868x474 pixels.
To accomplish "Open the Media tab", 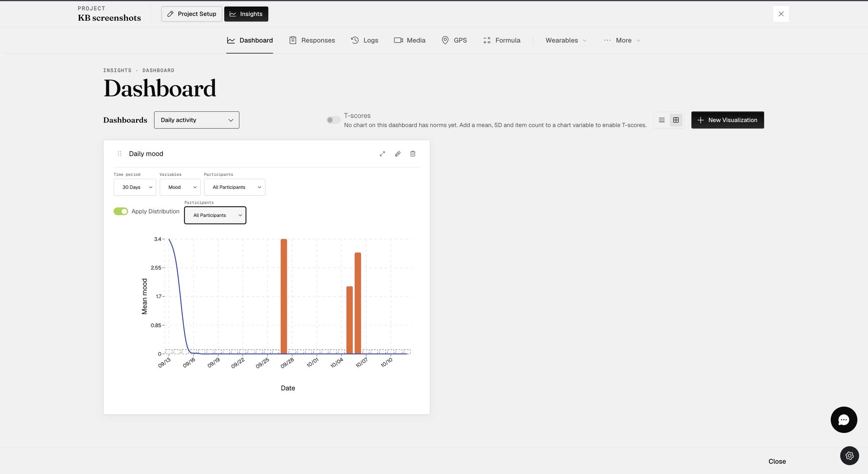I will 409,40.
